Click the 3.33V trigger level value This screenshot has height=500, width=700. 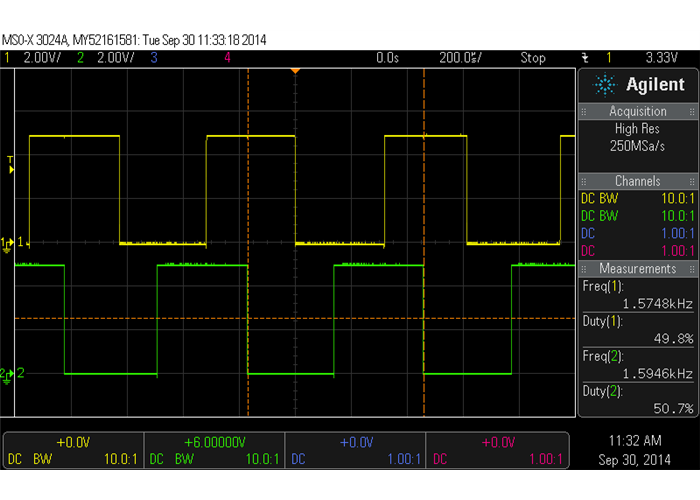pos(663,58)
